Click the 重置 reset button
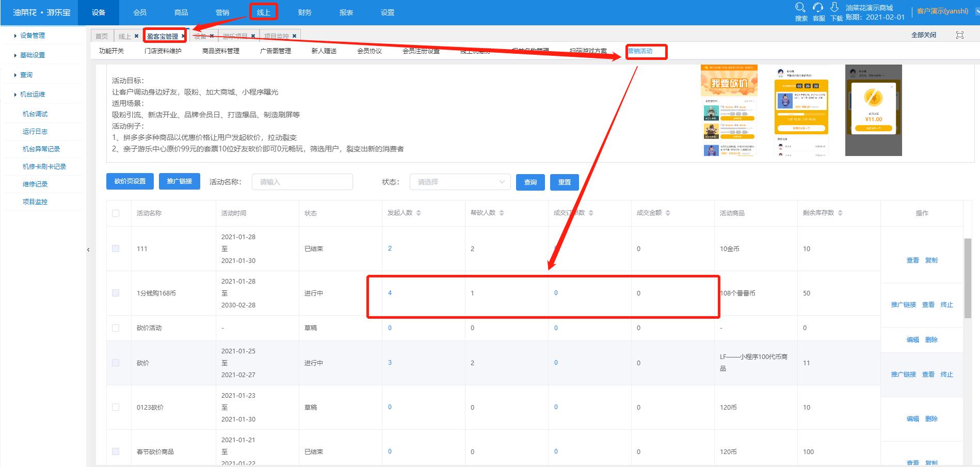Screen dimensions: 980x467 click(x=565, y=182)
